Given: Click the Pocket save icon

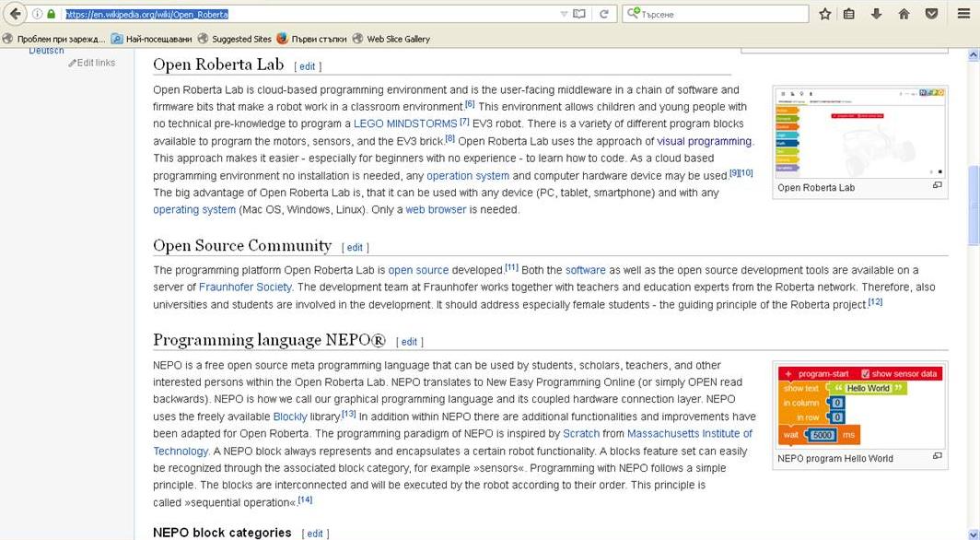Looking at the screenshot, I should [931, 14].
